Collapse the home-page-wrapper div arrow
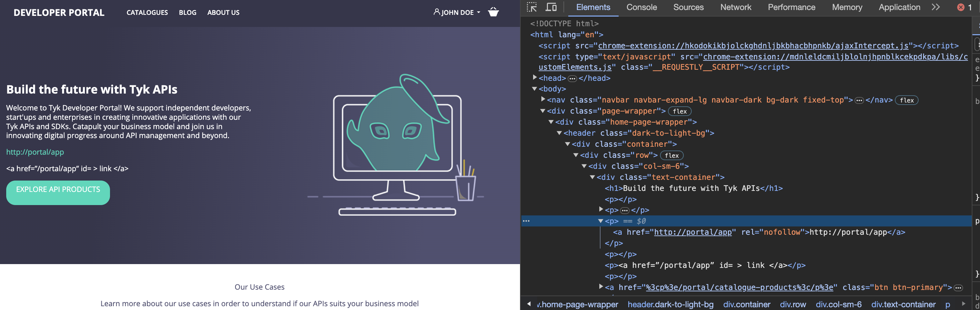Screen dimensions: 980x310 (551, 122)
